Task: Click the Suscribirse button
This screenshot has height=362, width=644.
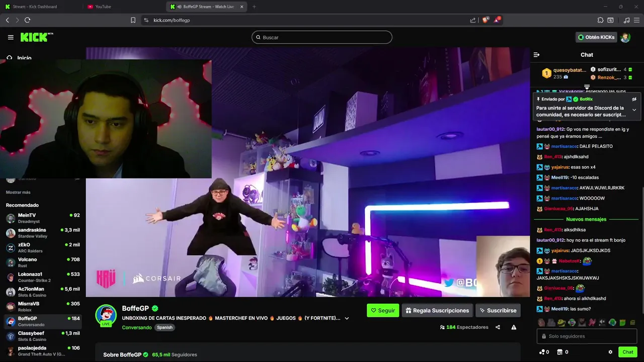Action: [498, 310]
